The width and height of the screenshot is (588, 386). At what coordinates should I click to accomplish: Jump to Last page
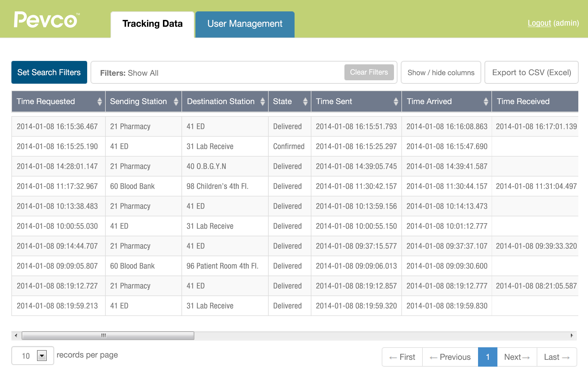pos(557,357)
